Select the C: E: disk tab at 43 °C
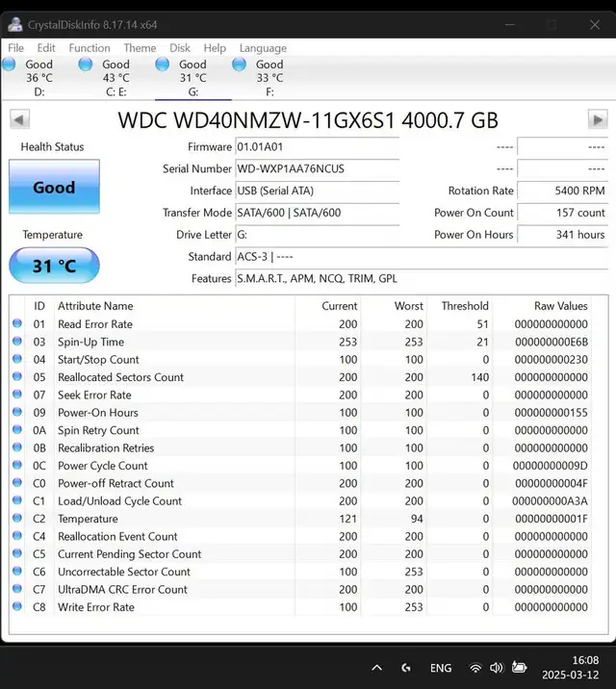The height and width of the screenshot is (689, 616). pyautogui.click(x=116, y=78)
